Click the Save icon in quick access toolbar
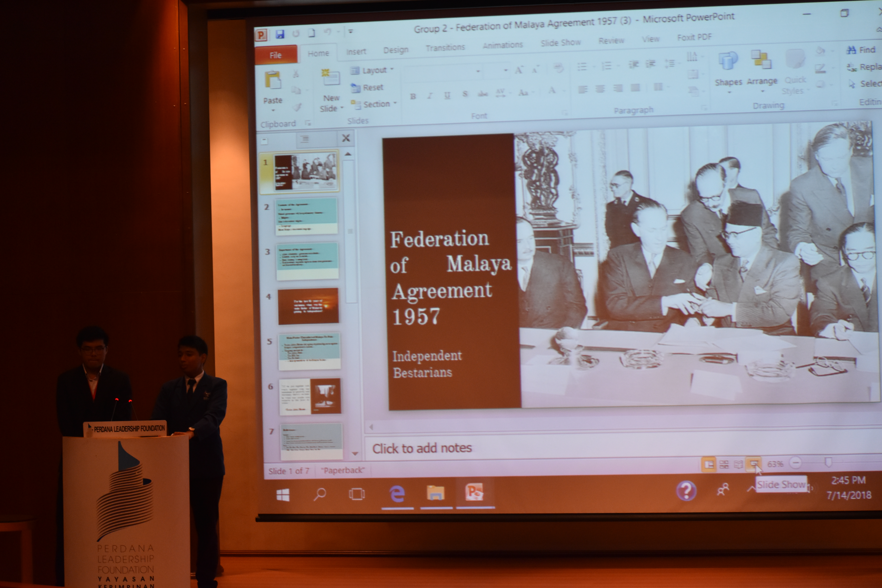 coord(280,34)
